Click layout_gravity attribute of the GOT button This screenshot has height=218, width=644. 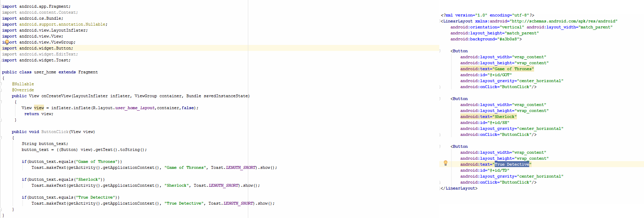(x=512, y=81)
